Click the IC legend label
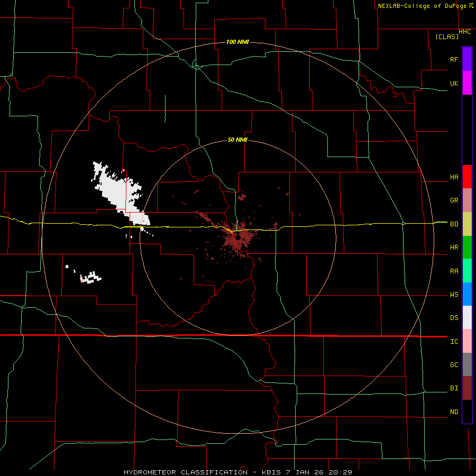 click(x=454, y=342)
